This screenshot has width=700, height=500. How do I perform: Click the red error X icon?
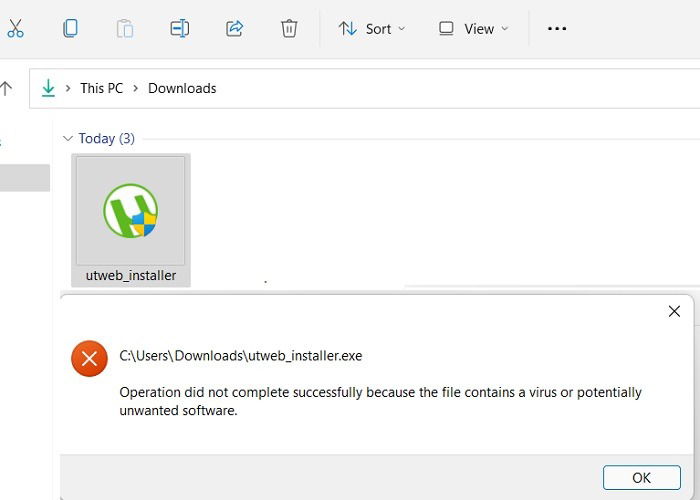click(x=89, y=358)
